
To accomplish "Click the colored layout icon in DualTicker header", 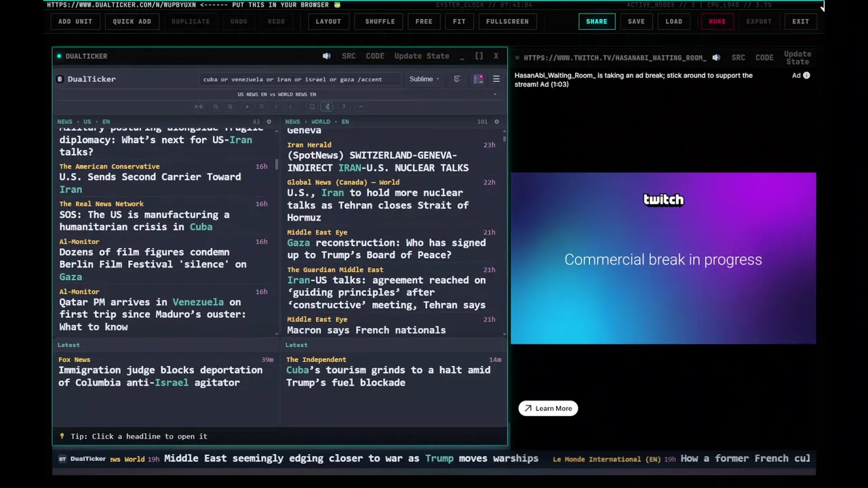I will [478, 79].
